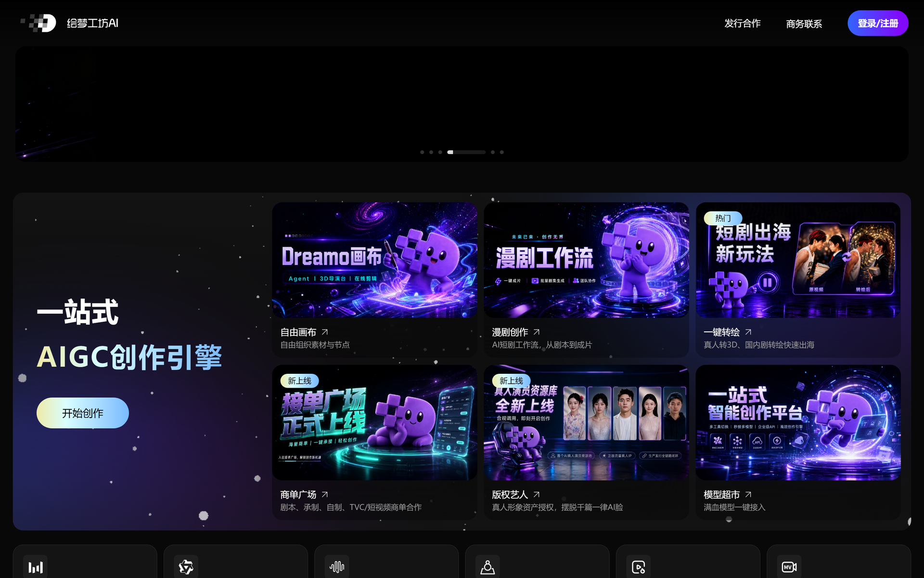Open the 真人演员资源库 thumbnail

[x=586, y=422]
